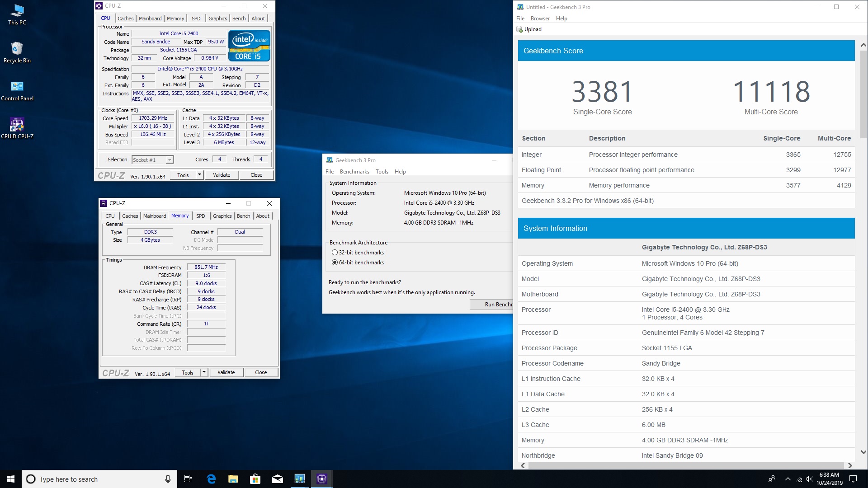Launch CPUID CPU-Z desktop shortcut
The height and width of the screenshot is (488, 868).
click(17, 128)
